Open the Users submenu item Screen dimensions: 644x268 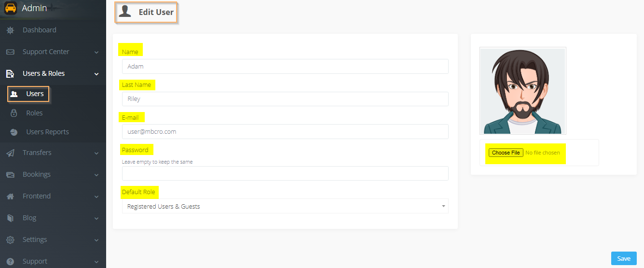pyautogui.click(x=35, y=94)
